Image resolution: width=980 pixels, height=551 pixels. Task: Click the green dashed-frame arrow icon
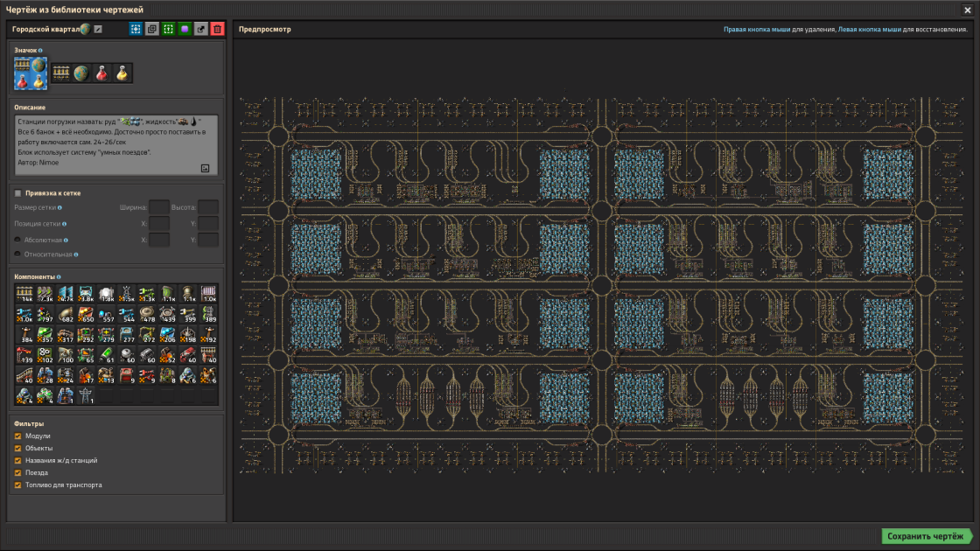click(x=168, y=30)
